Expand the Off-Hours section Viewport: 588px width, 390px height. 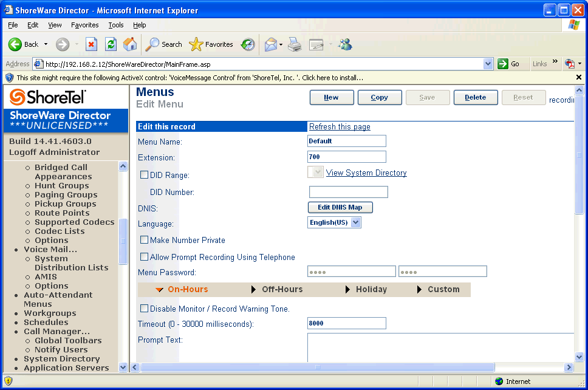pos(282,289)
